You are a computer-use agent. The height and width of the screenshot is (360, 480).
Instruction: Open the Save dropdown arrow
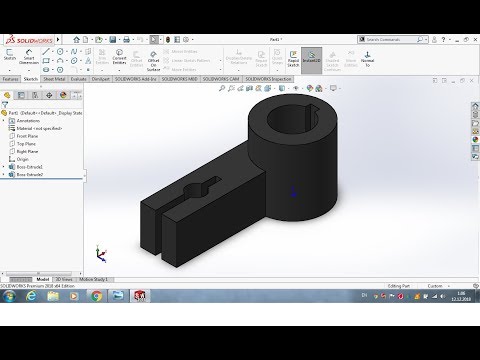point(119,40)
